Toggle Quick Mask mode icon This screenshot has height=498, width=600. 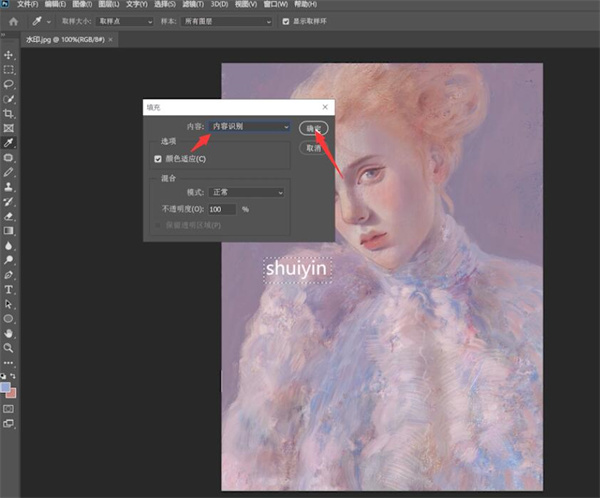[x=8, y=409]
